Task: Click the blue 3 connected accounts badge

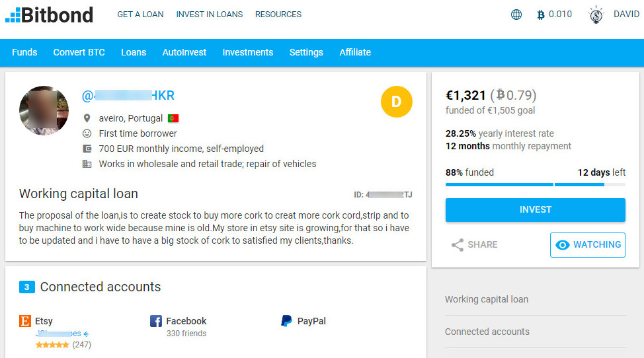Action: pyautogui.click(x=26, y=287)
